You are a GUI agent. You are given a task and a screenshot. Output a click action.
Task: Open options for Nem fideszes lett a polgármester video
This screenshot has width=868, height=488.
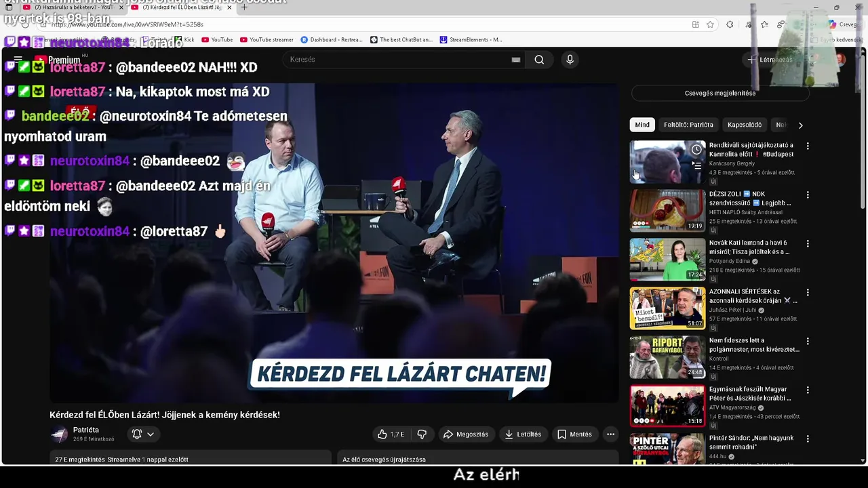tap(808, 341)
